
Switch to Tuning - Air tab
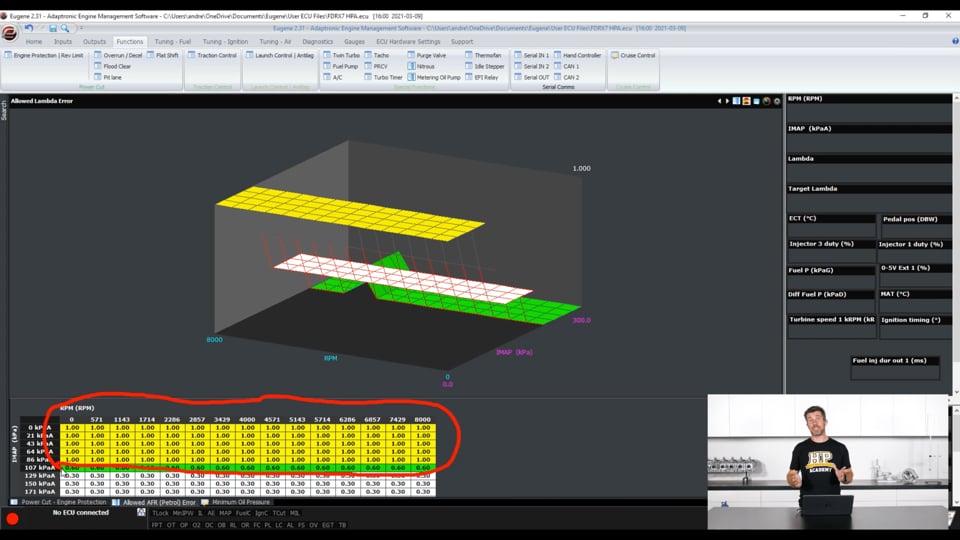(275, 42)
